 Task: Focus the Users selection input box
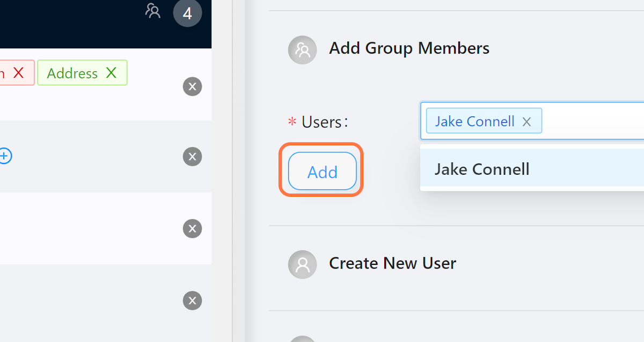532,121
